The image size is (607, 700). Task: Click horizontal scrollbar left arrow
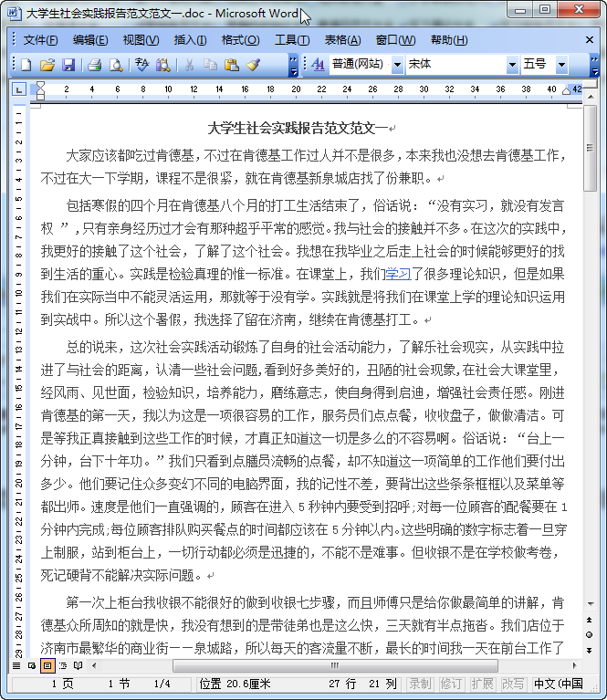[x=94, y=665]
